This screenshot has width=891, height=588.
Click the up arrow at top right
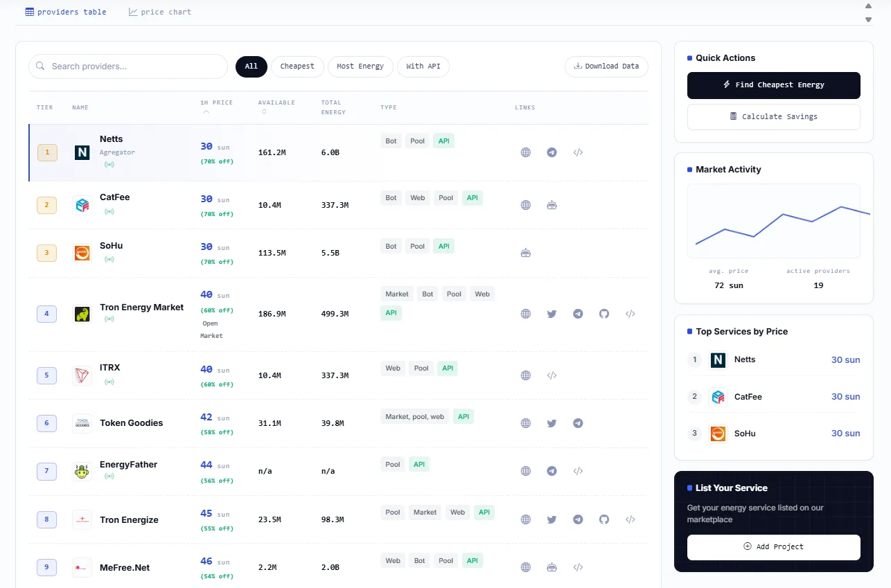(x=868, y=6)
